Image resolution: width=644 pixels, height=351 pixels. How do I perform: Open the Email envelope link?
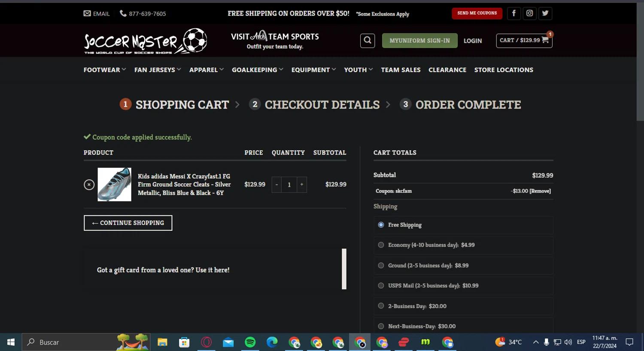pos(97,14)
